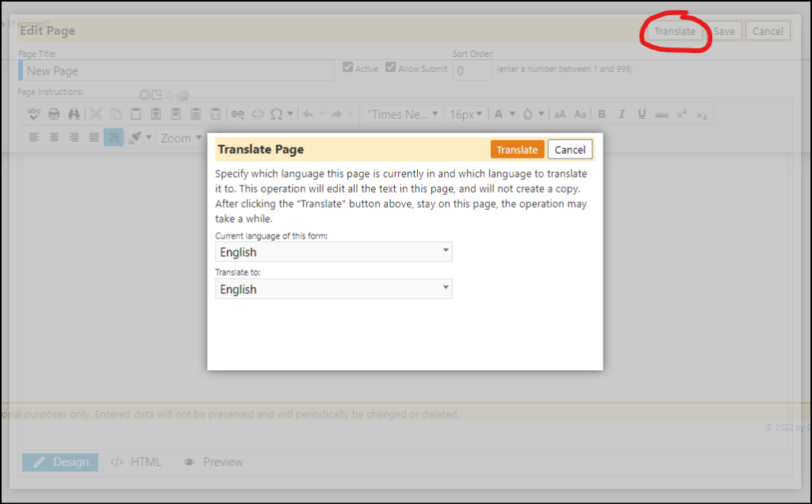Expand the format stripper dropdown arrow
Image resolution: width=812 pixels, height=504 pixels.
click(148, 137)
